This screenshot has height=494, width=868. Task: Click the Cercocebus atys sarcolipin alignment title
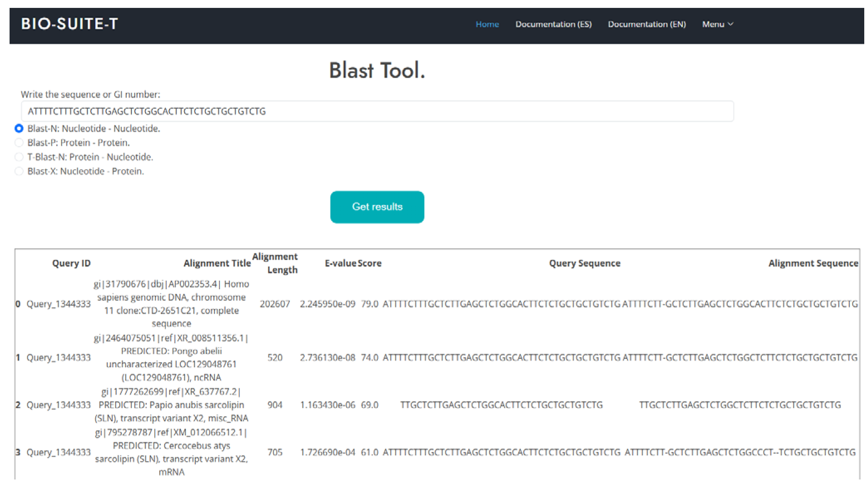171,452
